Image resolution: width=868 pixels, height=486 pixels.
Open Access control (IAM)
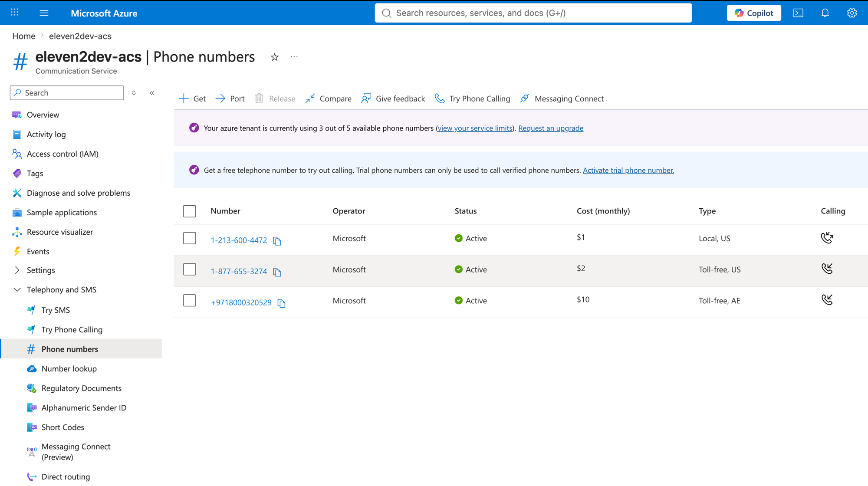pyautogui.click(x=62, y=154)
